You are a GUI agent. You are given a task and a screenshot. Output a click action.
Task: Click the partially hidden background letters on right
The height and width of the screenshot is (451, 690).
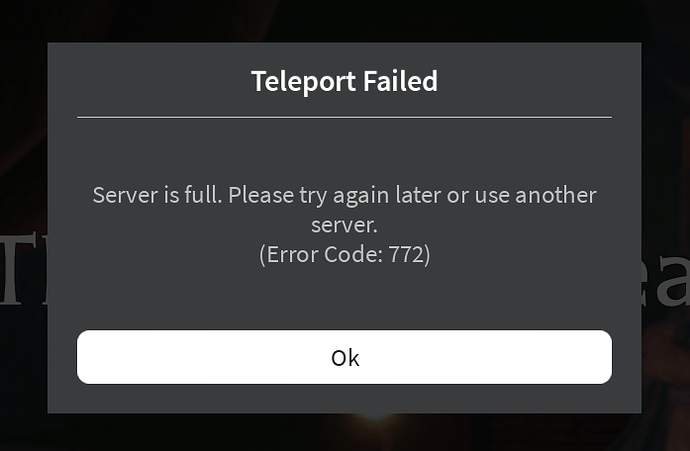click(665, 277)
